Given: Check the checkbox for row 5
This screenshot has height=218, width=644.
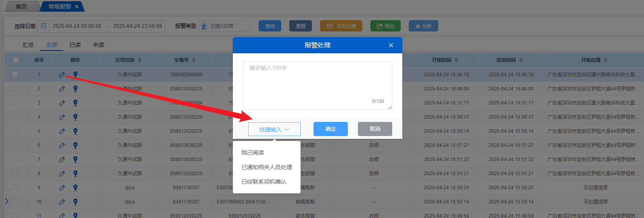Looking at the screenshot, I should pos(15,131).
